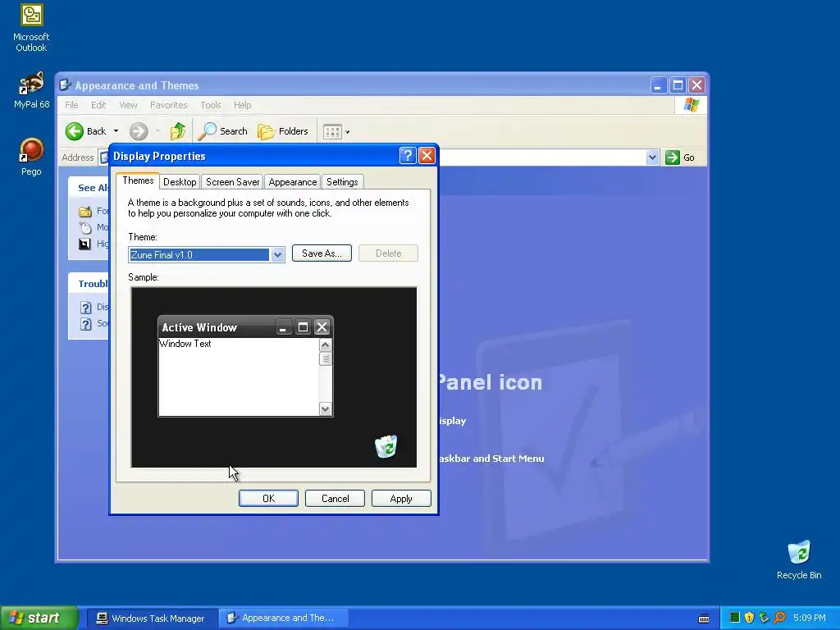
Task: Click the keyboard icon in the taskbar
Action: pos(704,619)
